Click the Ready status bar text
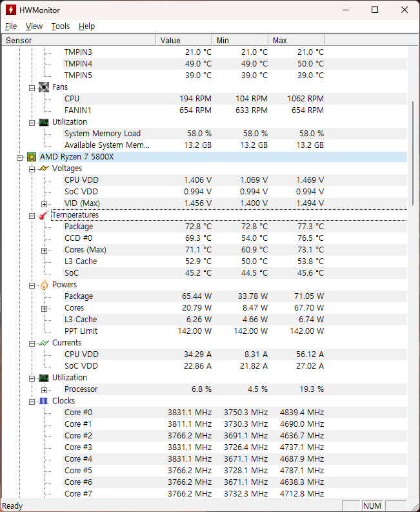Screen dimensions: 420x512 (12, 506)
